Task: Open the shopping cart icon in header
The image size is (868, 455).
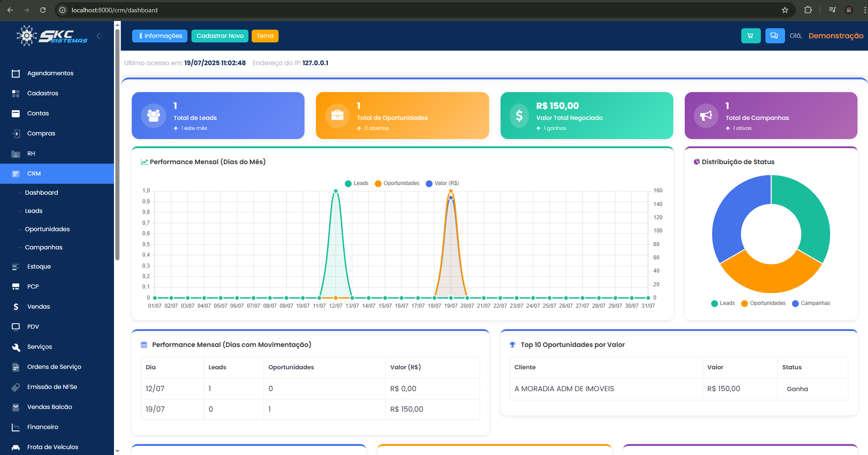Action: (x=750, y=36)
